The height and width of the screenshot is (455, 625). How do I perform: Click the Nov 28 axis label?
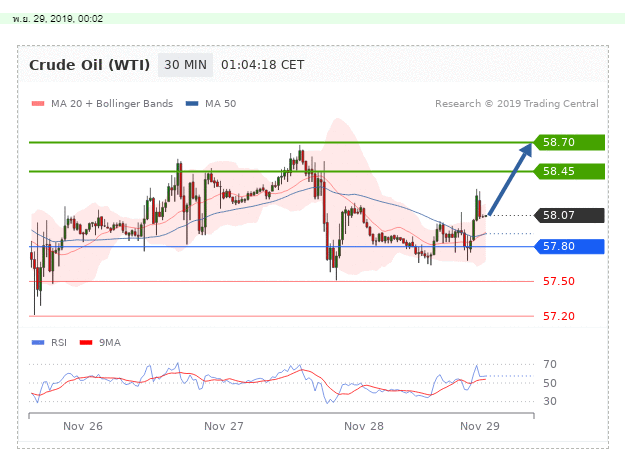click(364, 426)
